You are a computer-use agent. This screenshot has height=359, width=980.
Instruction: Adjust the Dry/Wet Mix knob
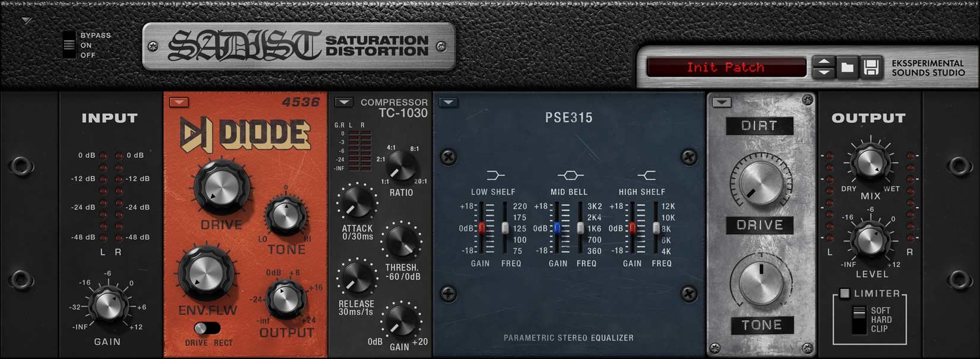[x=870, y=163]
